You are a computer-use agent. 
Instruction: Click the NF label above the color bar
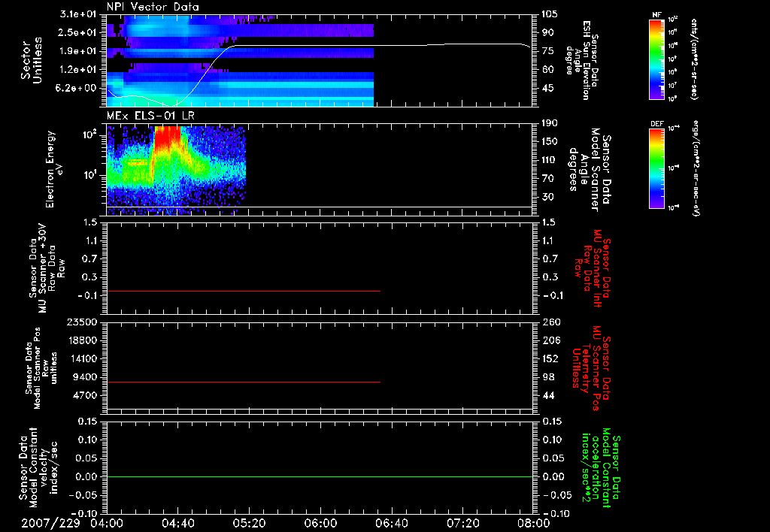click(x=656, y=15)
